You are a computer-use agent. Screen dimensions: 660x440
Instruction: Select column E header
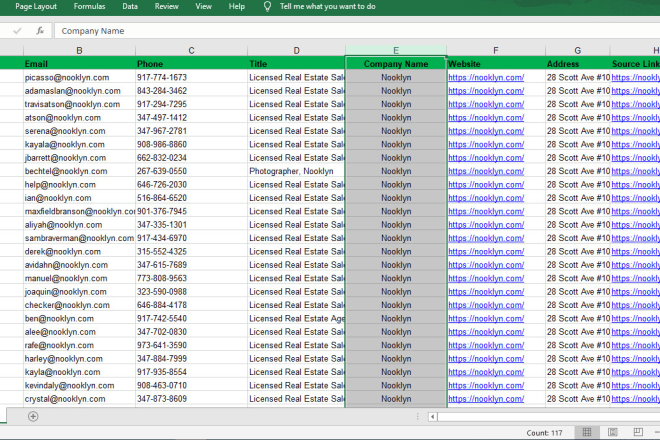pos(396,51)
